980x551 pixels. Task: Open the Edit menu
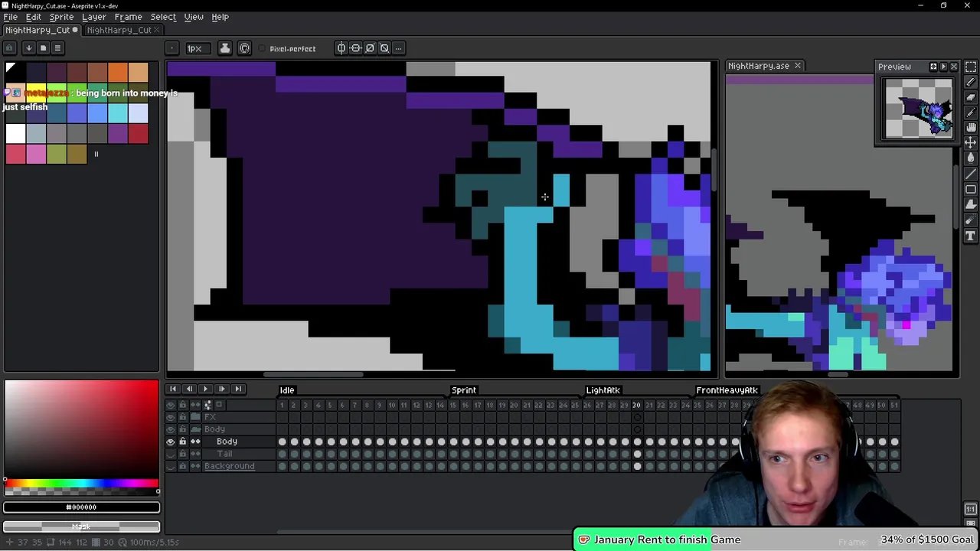34,17
